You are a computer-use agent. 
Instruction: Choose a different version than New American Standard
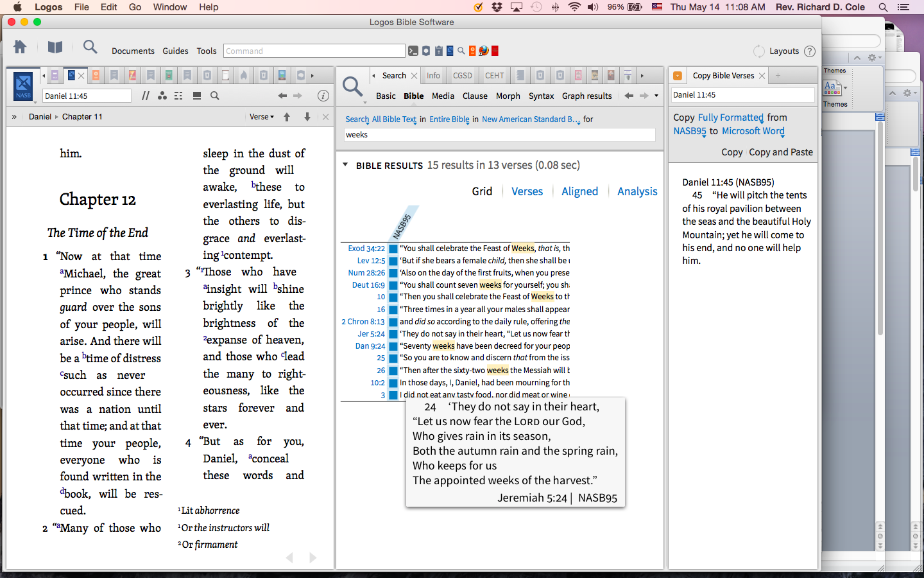click(x=531, y=119)
